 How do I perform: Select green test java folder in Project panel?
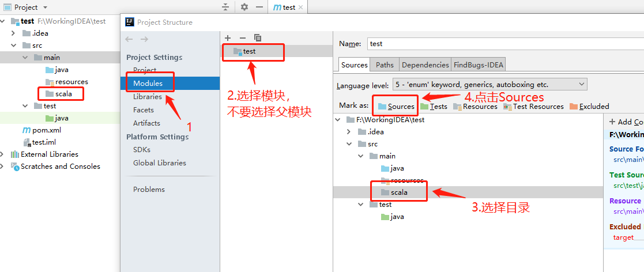click(57, 118)
